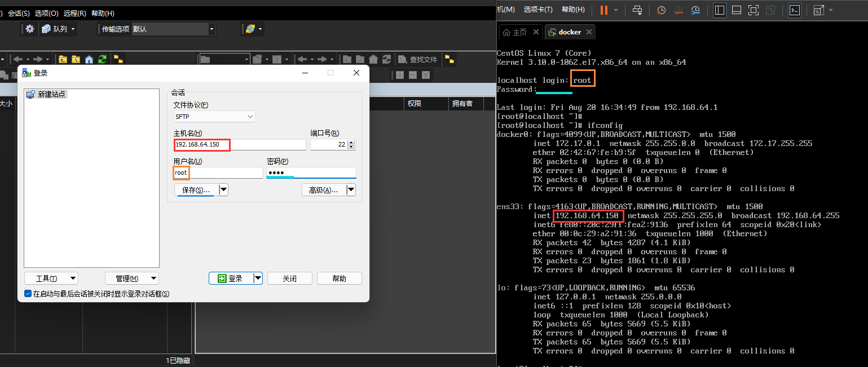Click the 帮助 button in login dialog
Viewport: 868px width, 367px height.
[x=339, y=278]
